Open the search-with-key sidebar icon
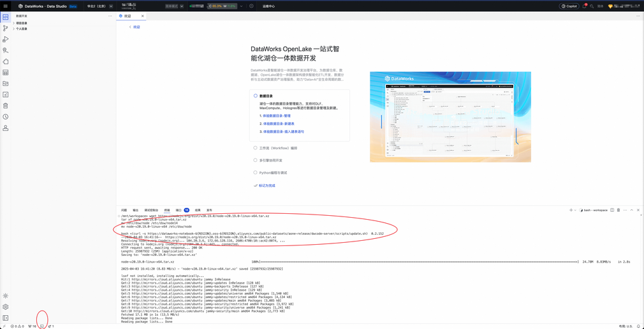 click(x=6, y=51)
